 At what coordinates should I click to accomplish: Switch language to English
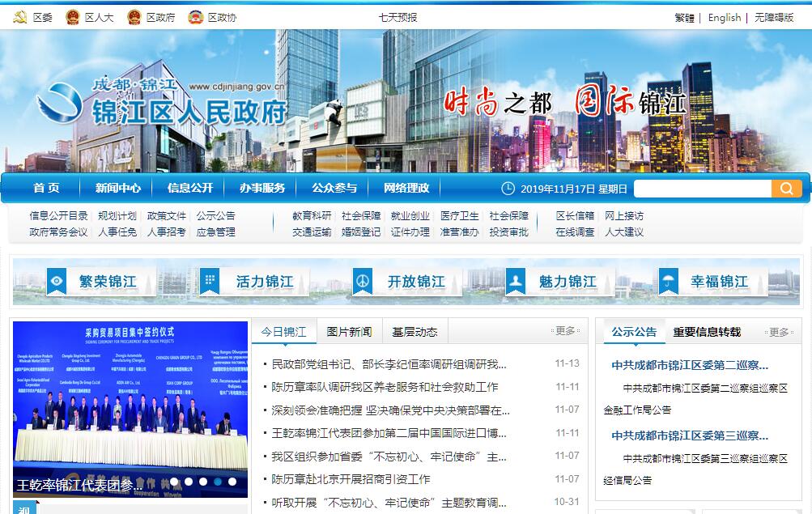(x=724, y=18)
